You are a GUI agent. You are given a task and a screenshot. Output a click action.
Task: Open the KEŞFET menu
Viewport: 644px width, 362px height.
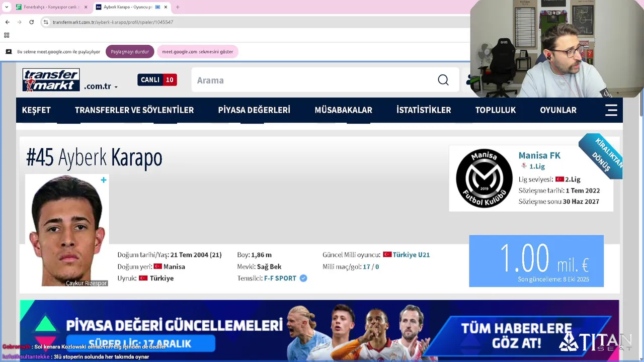(x=36, y=110)
